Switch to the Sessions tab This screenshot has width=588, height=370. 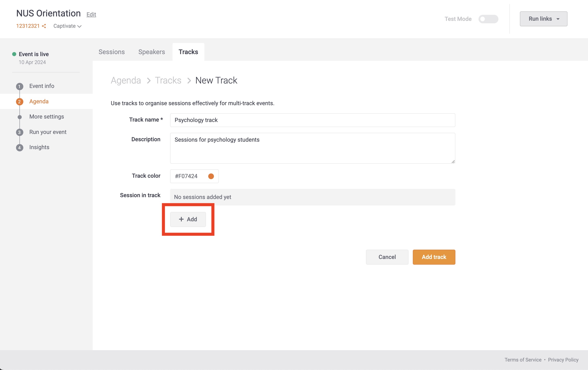click(112, 52)
